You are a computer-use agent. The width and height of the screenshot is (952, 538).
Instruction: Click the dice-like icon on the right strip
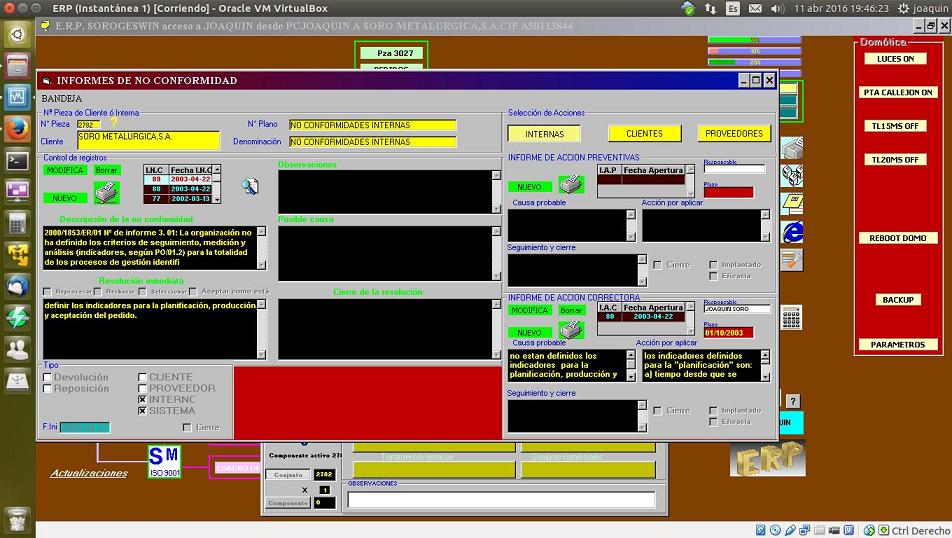click(792, 175)
